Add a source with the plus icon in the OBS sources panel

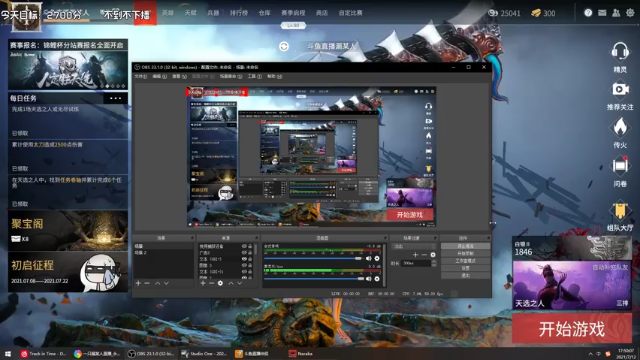[x=202, y=283]
